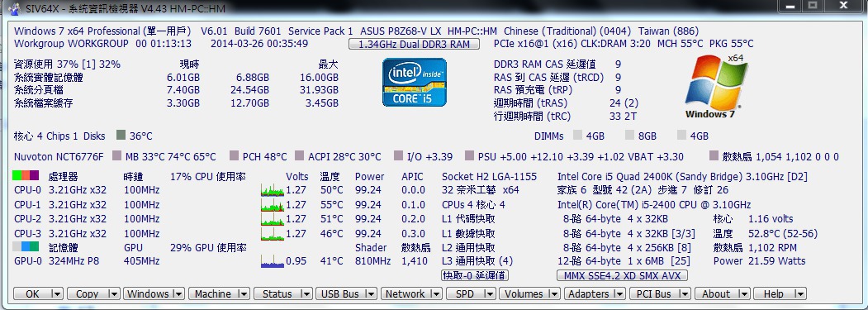Click the GPU-0 usage graph

[x=272, y=260]
